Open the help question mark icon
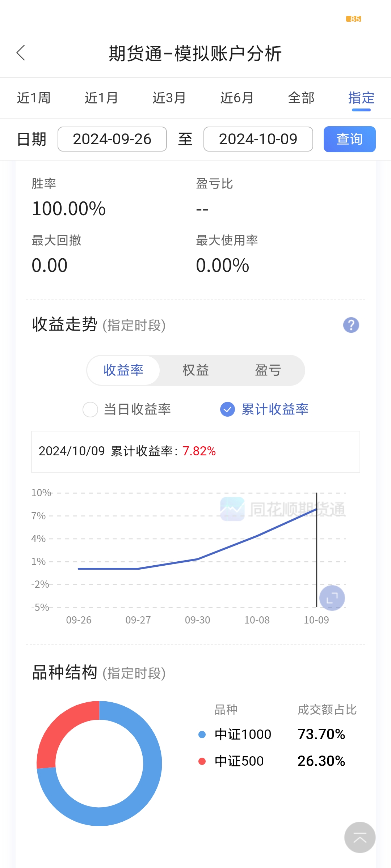Image resolution: width=391 pixels, height=868 pixels. click(351, 325)
